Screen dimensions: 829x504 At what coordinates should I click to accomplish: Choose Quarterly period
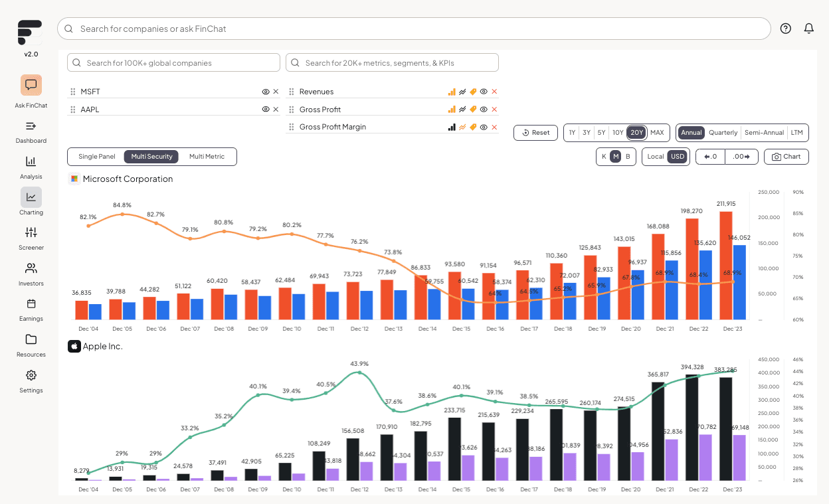[723, 133]
